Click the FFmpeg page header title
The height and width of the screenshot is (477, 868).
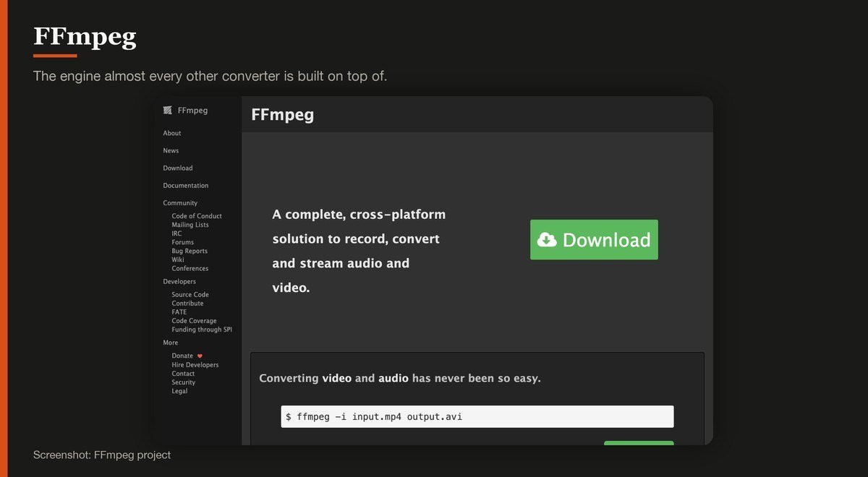(x=283, y=114)
